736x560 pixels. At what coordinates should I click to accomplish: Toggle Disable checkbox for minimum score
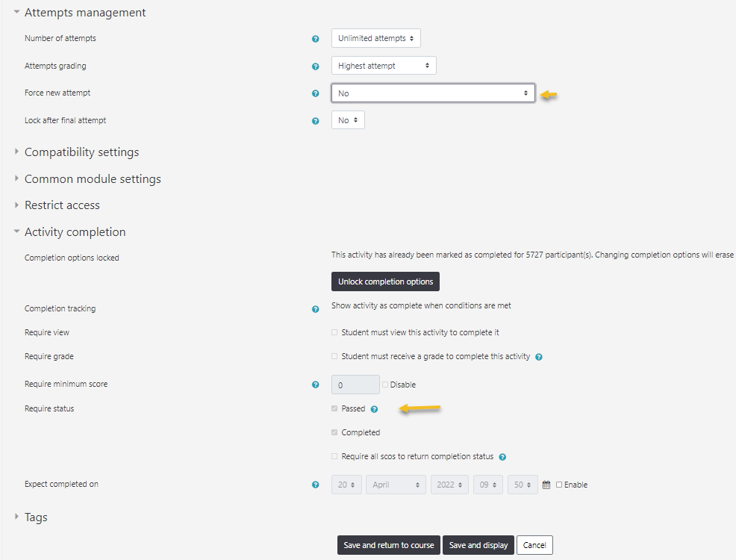point(385,385)
